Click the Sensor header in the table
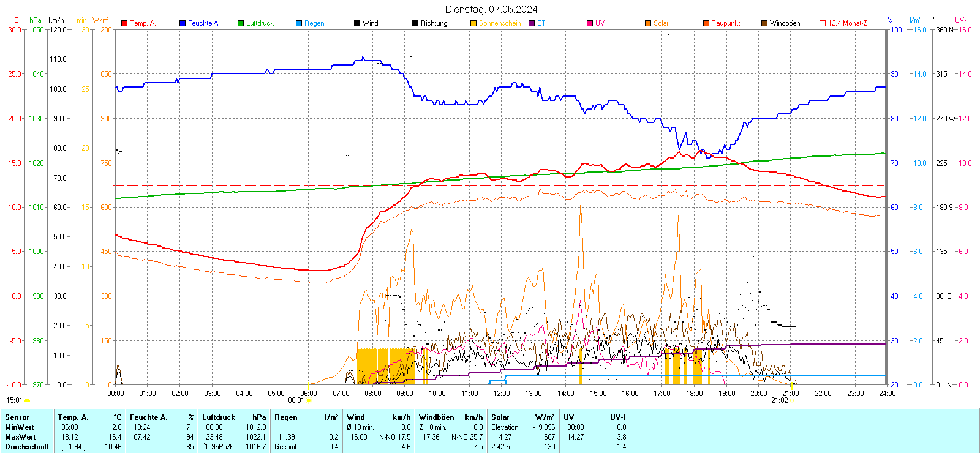 pyautogui.click(x=17, y=417)
